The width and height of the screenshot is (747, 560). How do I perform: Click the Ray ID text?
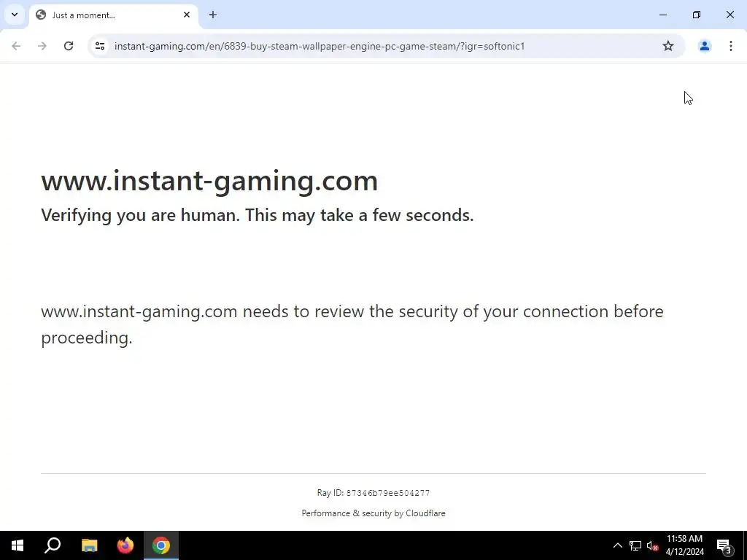point(373,493)
